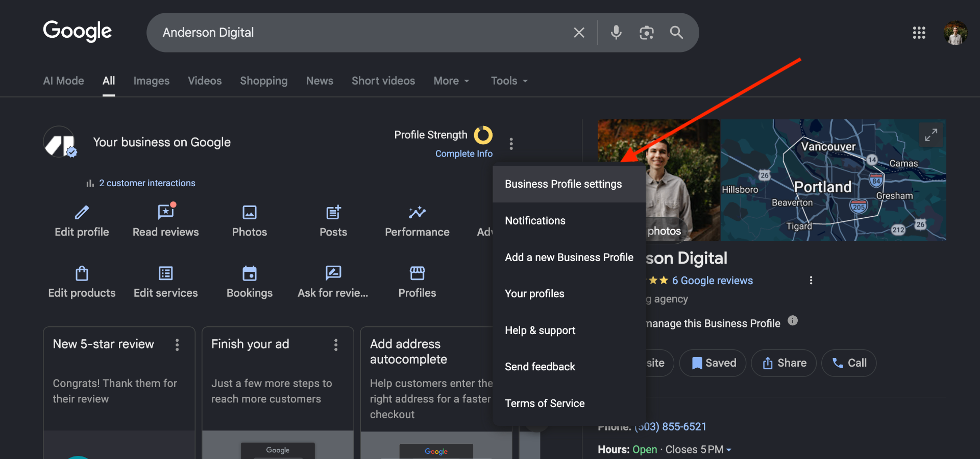The image size is (980, 459).
Task: Open Finish your ad card options
Action: coord(336,345)
